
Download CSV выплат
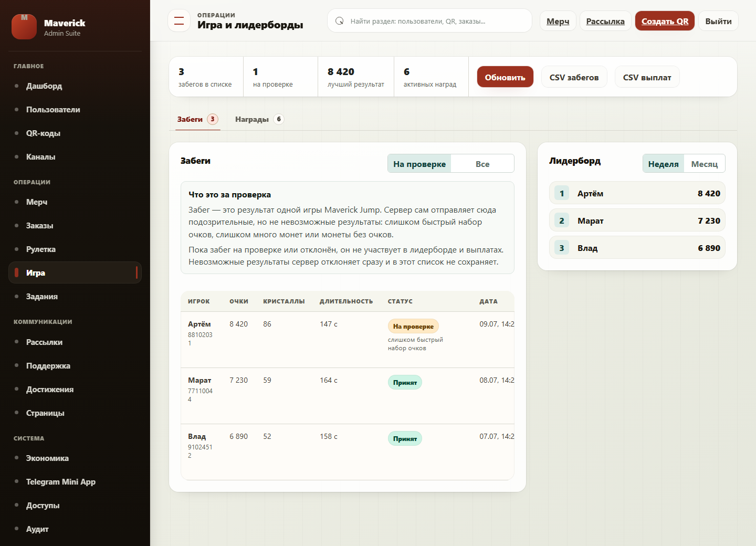pyautogui.click(x=647, y=77)
